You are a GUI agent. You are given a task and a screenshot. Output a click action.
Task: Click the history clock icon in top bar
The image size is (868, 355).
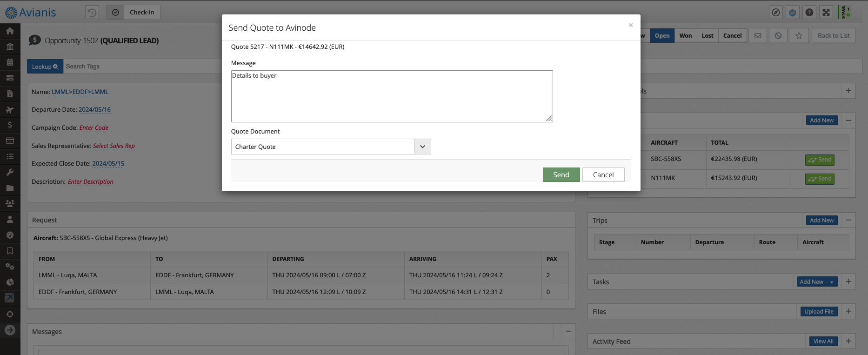click(92, 12)
